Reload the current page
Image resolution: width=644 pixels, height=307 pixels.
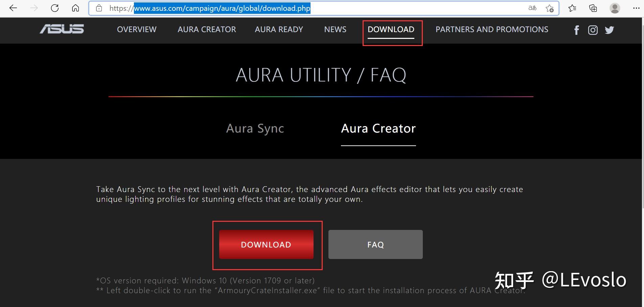pyautogui.click(x=55, y=8)
